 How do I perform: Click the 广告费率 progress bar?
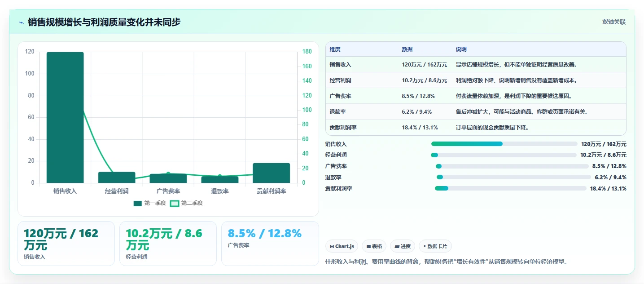point(512,166)
